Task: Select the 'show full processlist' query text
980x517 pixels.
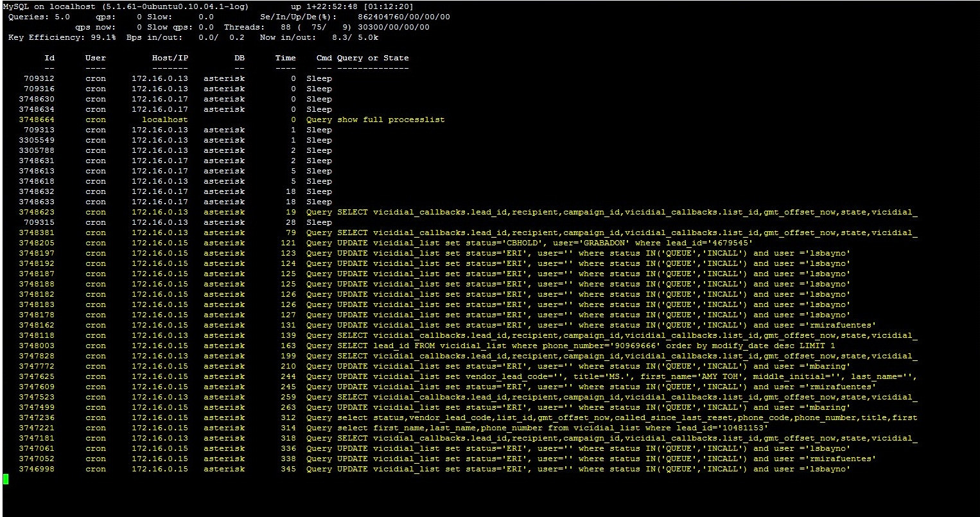Action: point(390,119)
